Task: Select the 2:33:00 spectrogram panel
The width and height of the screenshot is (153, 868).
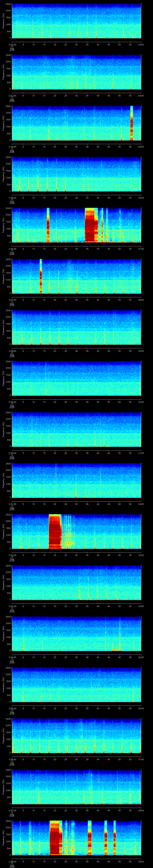Action: click(76, 583)
